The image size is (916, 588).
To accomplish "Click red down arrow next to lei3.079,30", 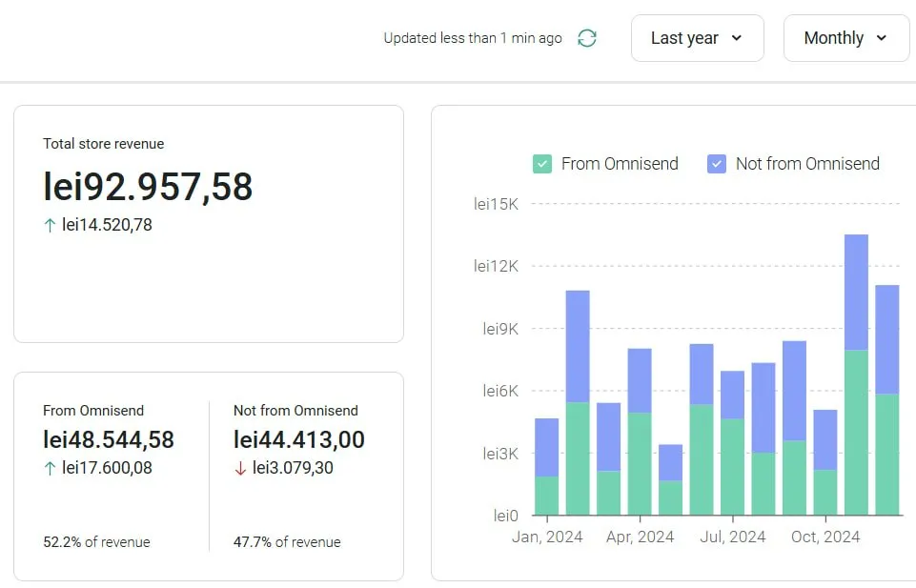I will coord(240,468).
